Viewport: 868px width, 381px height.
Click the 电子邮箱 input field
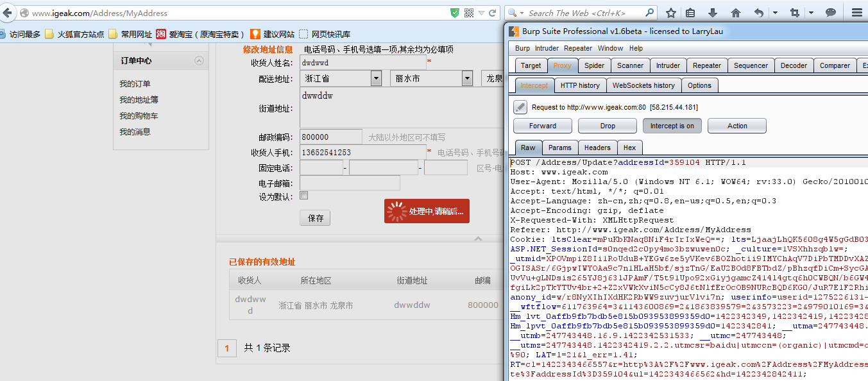click(x=350, y=183)
